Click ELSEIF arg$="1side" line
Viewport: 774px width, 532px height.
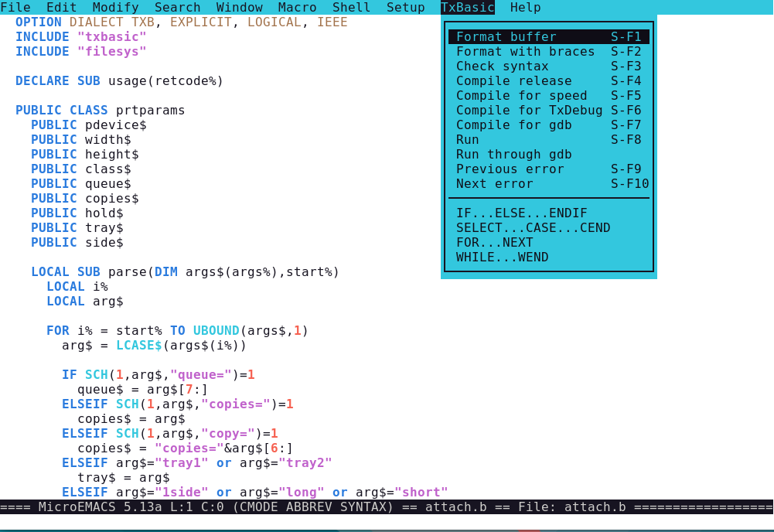[254, 493]
